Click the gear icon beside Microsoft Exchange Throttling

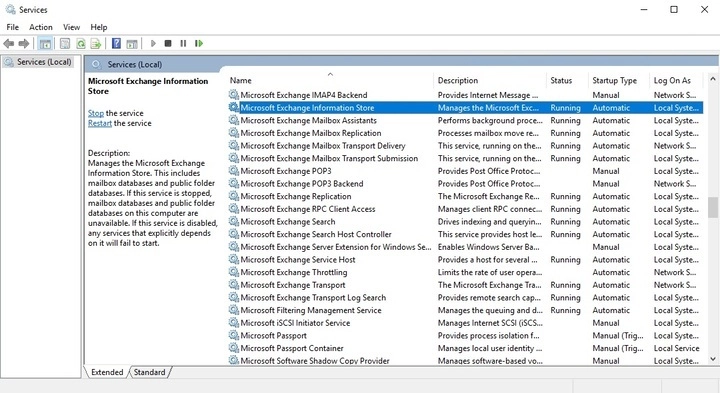234,272
